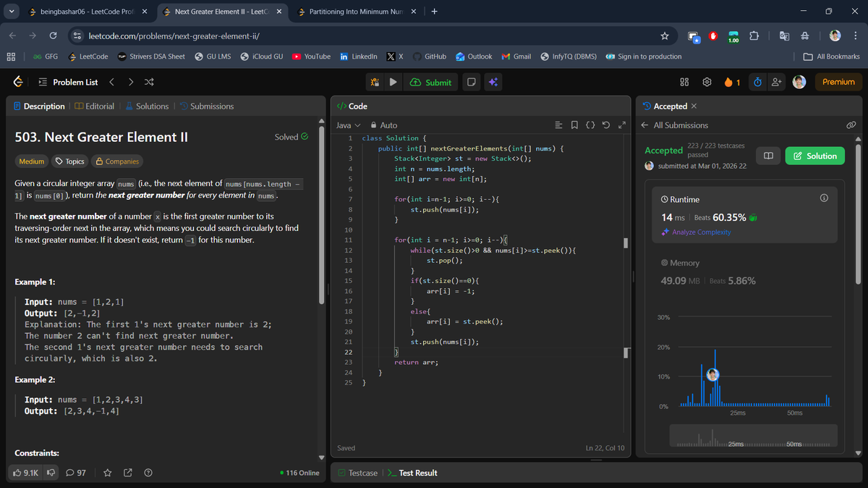Screen dimensions: 868x488
Task: Open the All Bookmarks folder
Action: (x=832, y=56)
